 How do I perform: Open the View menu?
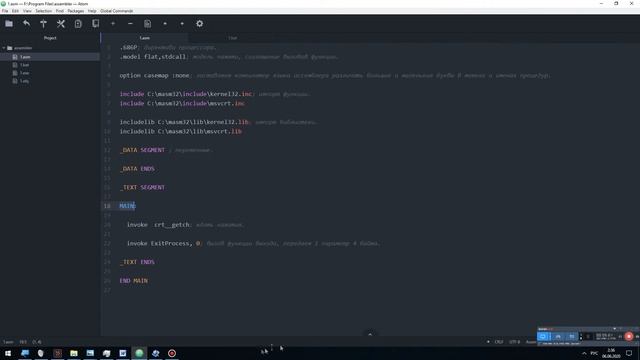point(27,11)
